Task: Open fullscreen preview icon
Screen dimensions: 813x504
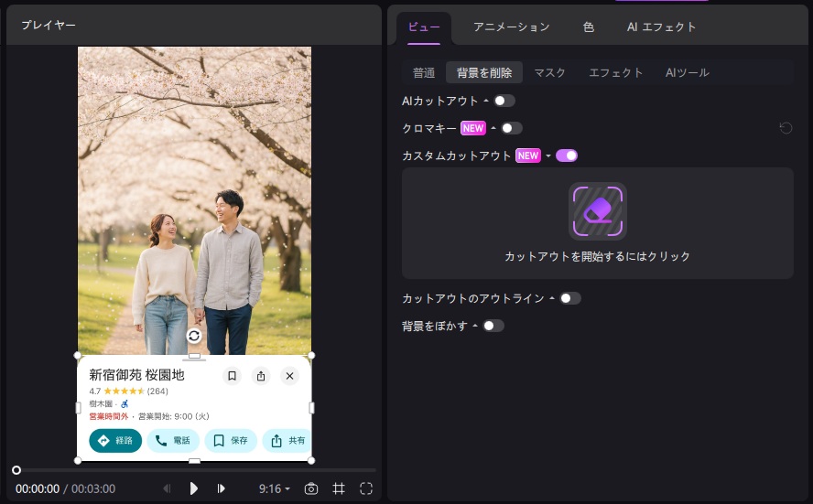Action: coord(366,488)
